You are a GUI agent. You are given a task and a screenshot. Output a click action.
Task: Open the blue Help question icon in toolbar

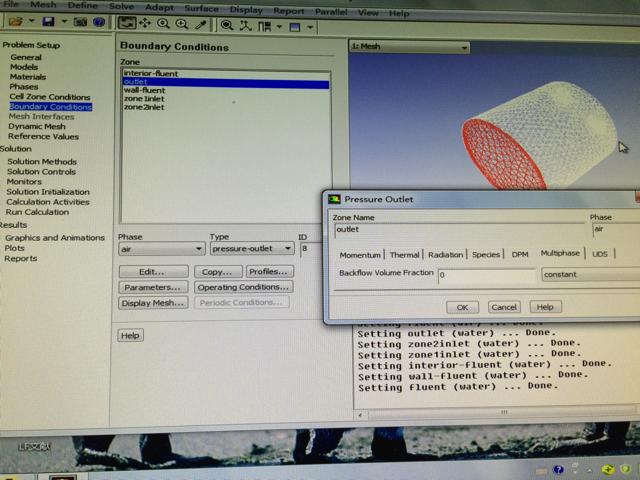(99, 22)
